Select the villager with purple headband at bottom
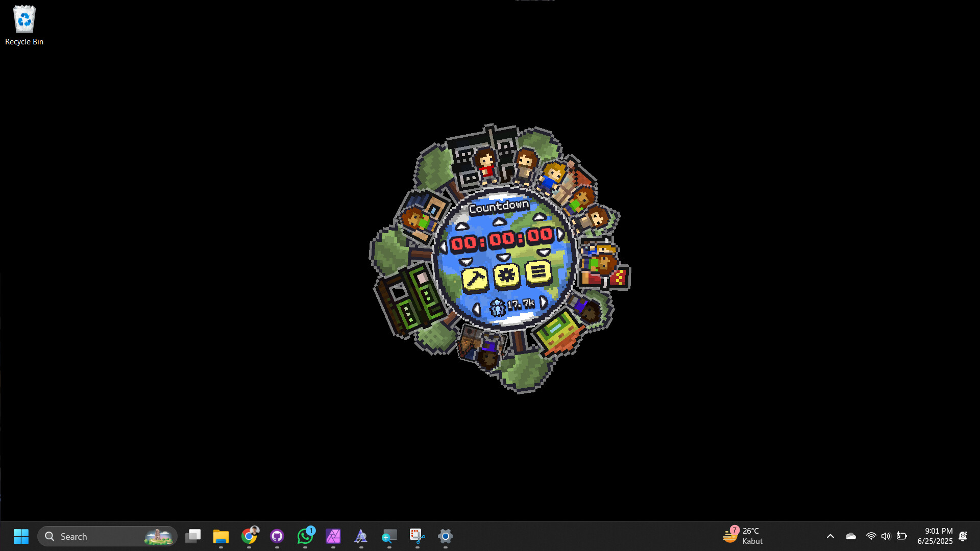 click(489, 354)
